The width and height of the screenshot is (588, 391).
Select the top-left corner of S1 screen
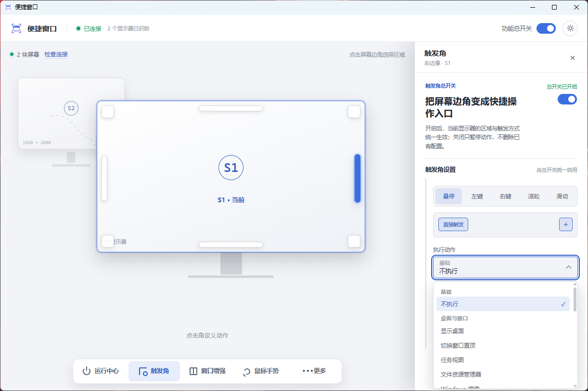point(108,112)
